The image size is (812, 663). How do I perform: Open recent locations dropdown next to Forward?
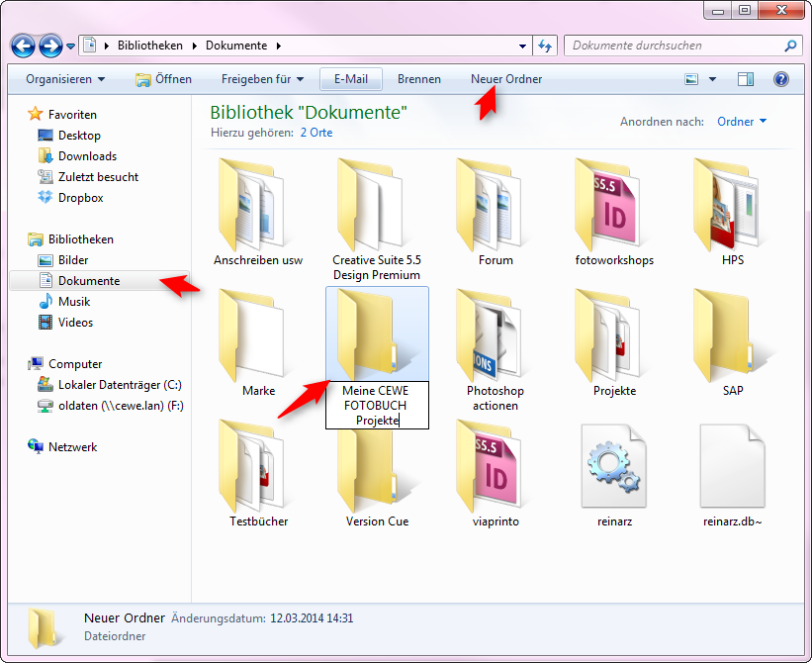(x=71, y=47)
